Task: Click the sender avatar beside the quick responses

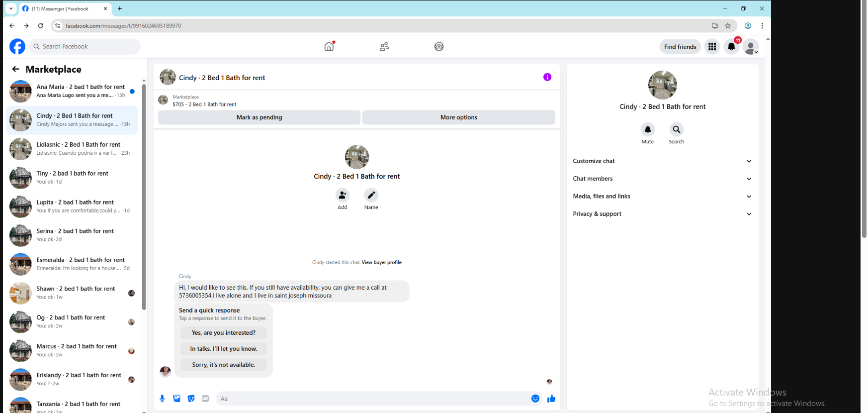Action: coord(166,371)
